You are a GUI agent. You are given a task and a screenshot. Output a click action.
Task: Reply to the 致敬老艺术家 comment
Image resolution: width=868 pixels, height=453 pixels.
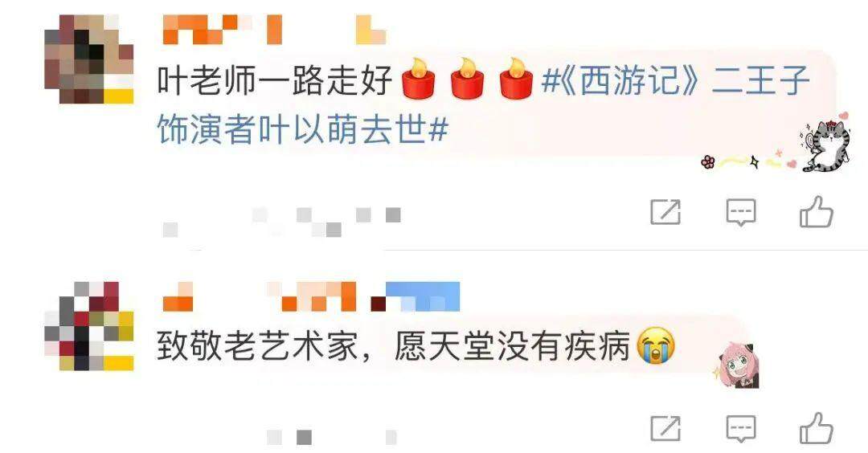741,429
